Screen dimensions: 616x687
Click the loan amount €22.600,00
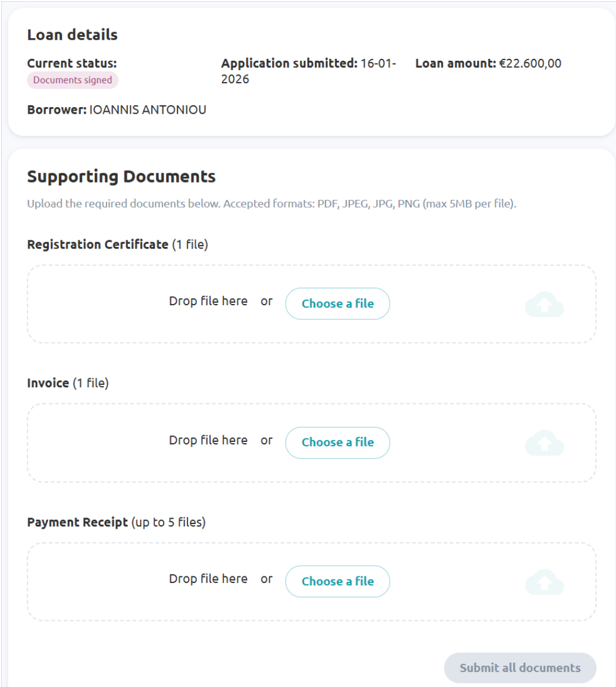[530, 64]
